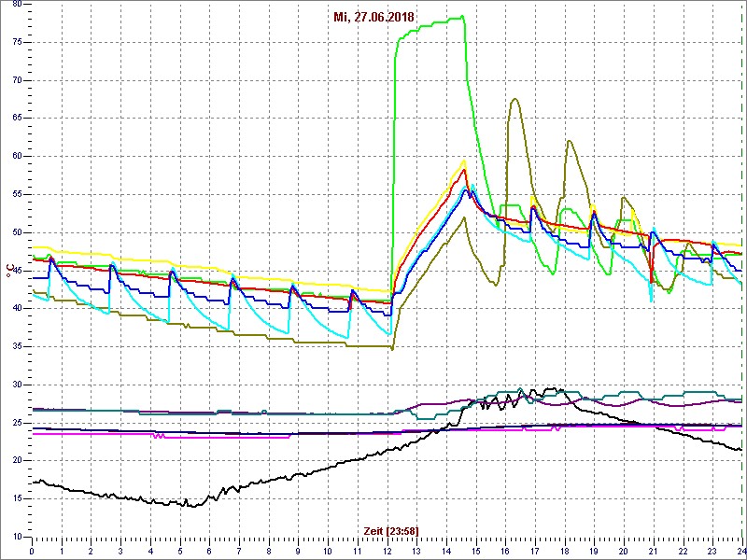Select hour 19 on the x-axis
Image resolution: width=747 pixels, height=560 pixels.
tap(594, 550)
